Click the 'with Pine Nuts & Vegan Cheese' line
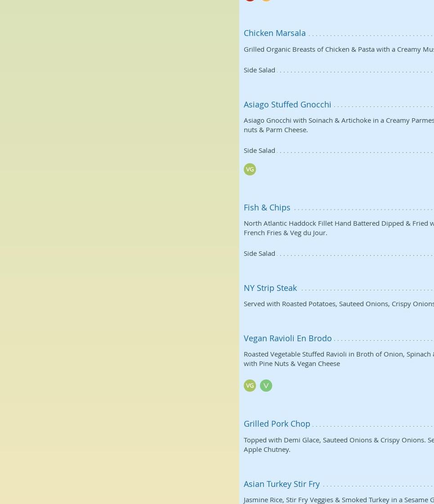This screenshot has width=434, height=504. (291, 364)
